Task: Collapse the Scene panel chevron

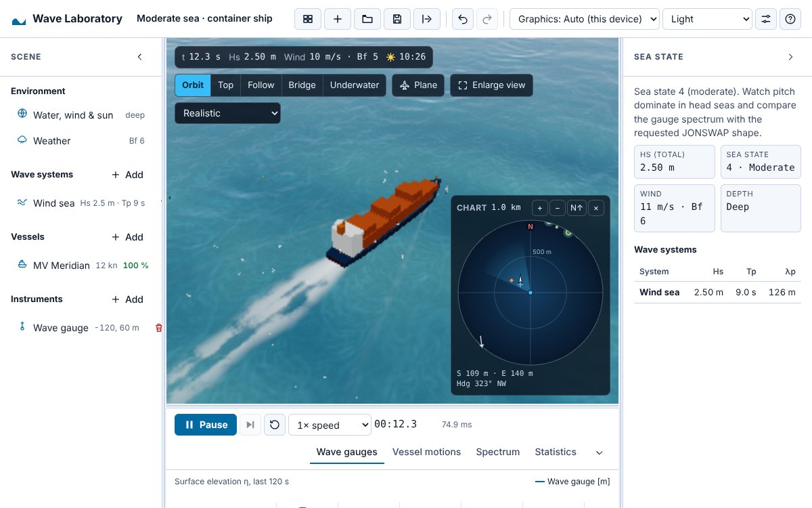Action: [140, 57]
